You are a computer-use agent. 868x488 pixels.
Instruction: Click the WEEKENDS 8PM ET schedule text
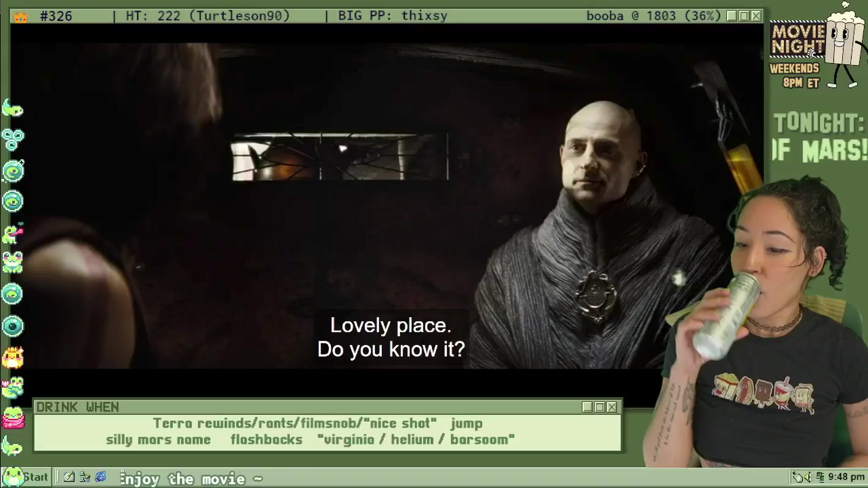click(795, 75)
